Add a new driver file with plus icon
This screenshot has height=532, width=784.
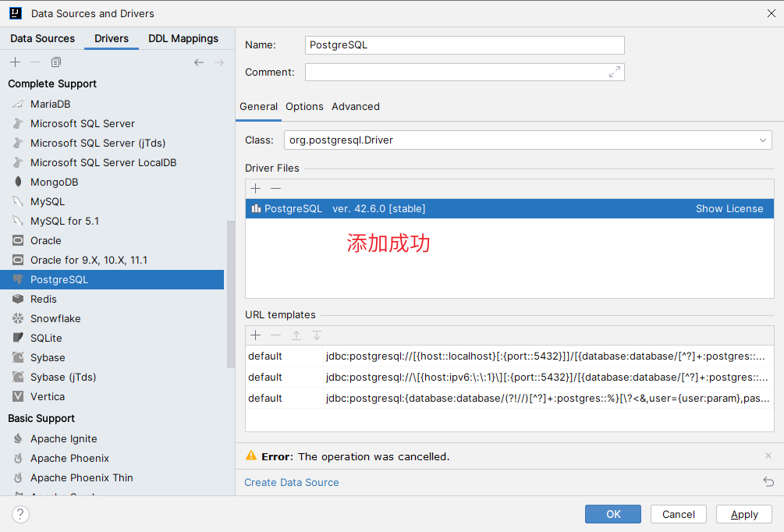point(255,188)
